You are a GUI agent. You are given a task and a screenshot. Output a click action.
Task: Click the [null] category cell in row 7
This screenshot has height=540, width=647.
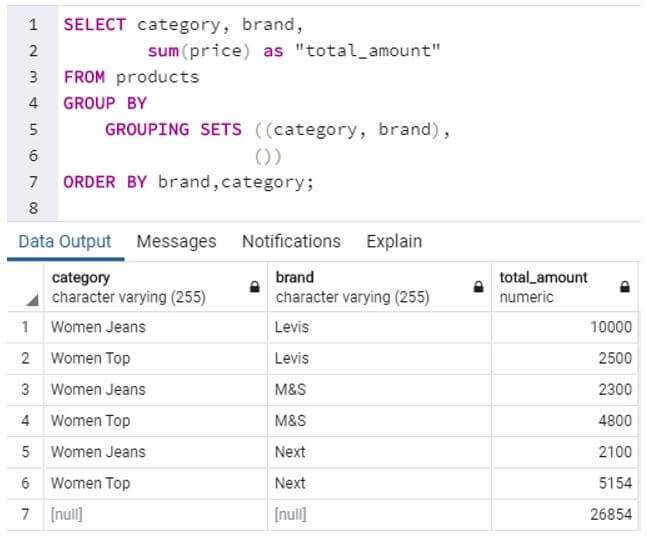[x=67, y=514]
